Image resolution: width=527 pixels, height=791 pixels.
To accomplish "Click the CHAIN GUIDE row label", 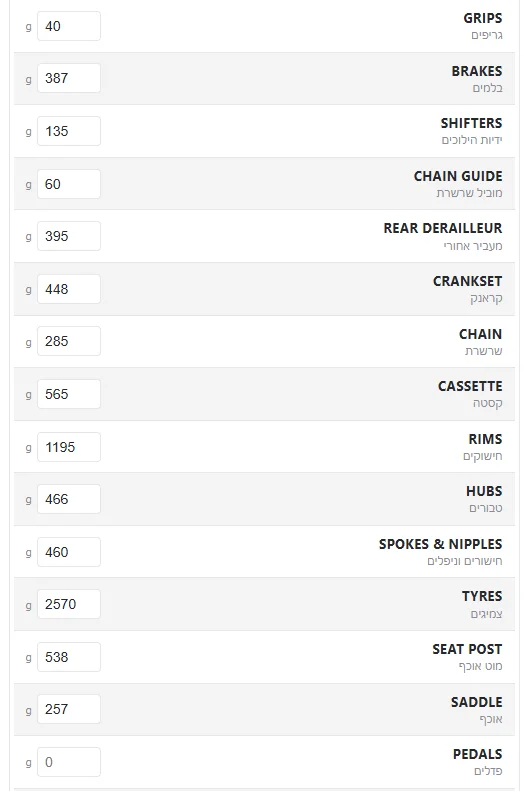I will pos(458,176).
